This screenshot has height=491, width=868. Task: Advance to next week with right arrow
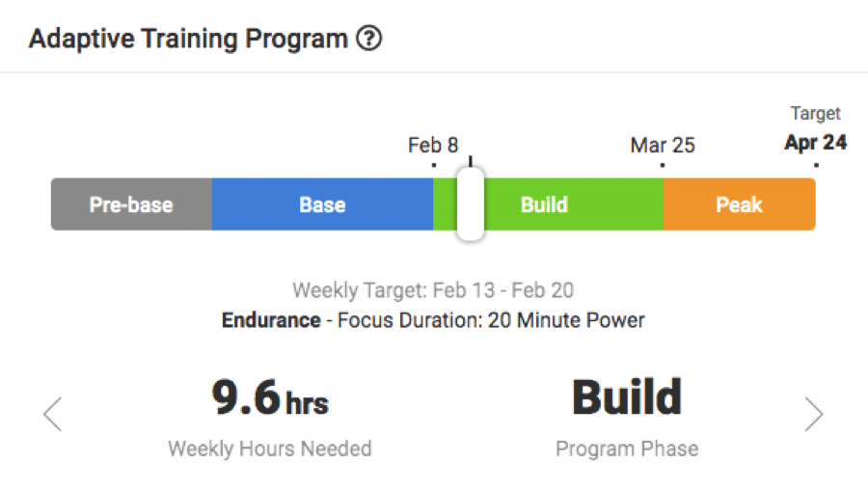[814, 414]
